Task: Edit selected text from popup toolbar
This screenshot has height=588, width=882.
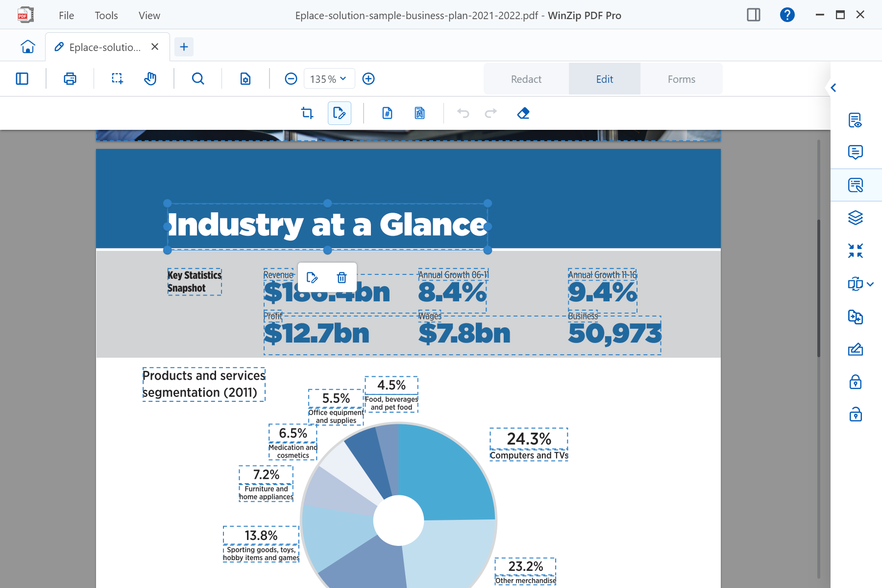Action: point(312,278)
